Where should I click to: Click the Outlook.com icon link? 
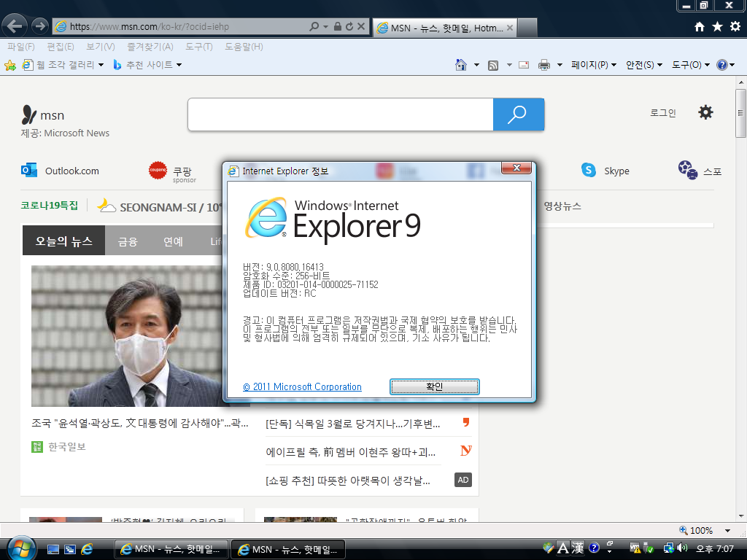pyautogui.click(x=29, y=170)
